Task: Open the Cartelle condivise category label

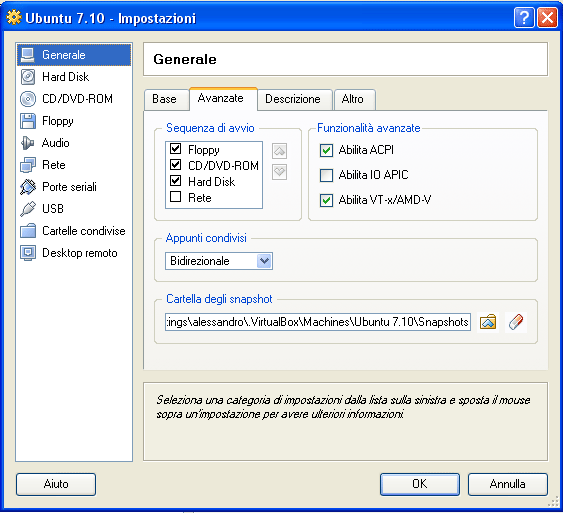Action: (84, 231)
